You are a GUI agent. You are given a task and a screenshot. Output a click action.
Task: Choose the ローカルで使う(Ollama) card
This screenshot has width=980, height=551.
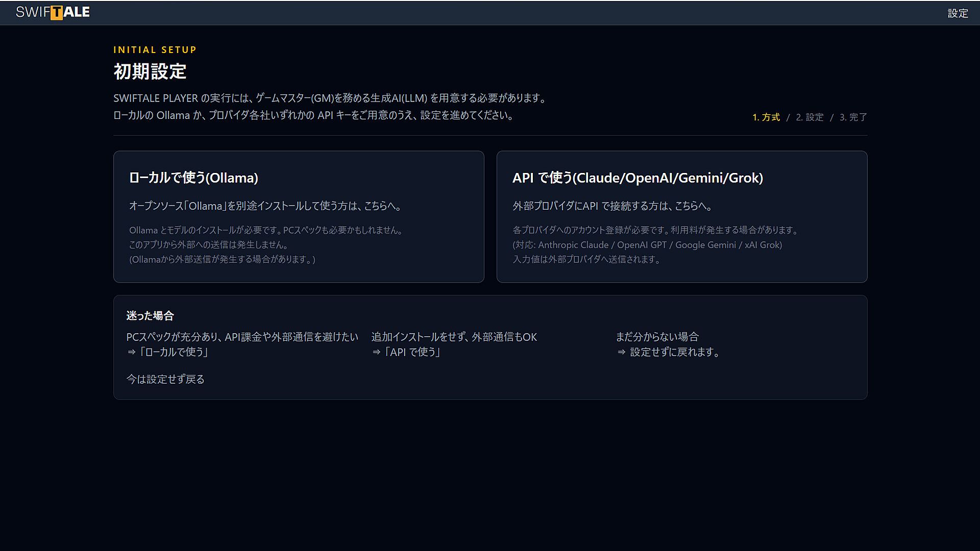299,216
